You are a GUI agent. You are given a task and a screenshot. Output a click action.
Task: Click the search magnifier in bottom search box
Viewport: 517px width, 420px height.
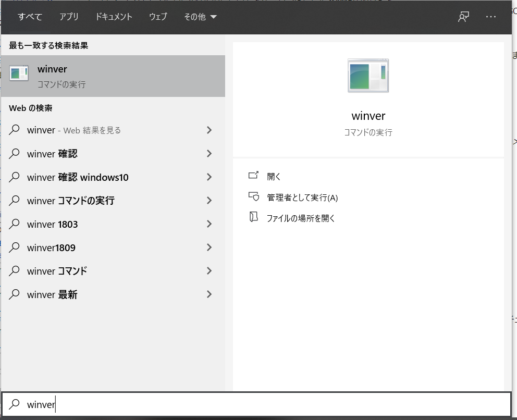pos(15,404)
